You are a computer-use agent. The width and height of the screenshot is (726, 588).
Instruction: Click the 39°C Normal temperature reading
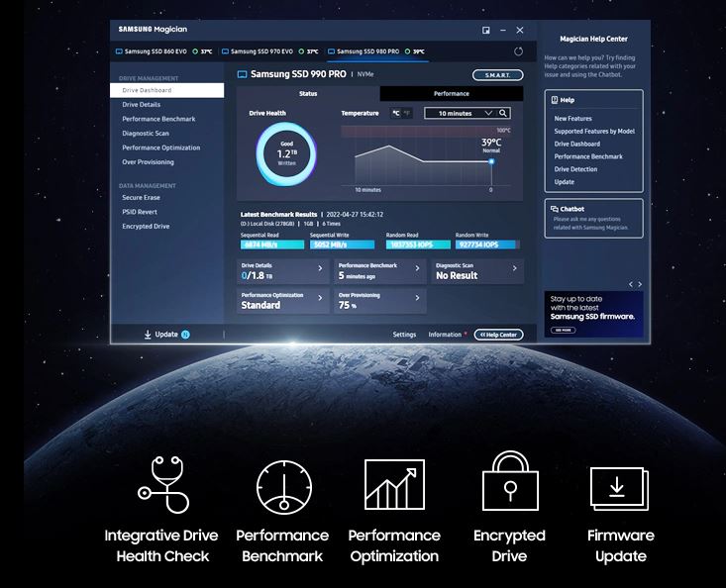click(x=491, y=146)
